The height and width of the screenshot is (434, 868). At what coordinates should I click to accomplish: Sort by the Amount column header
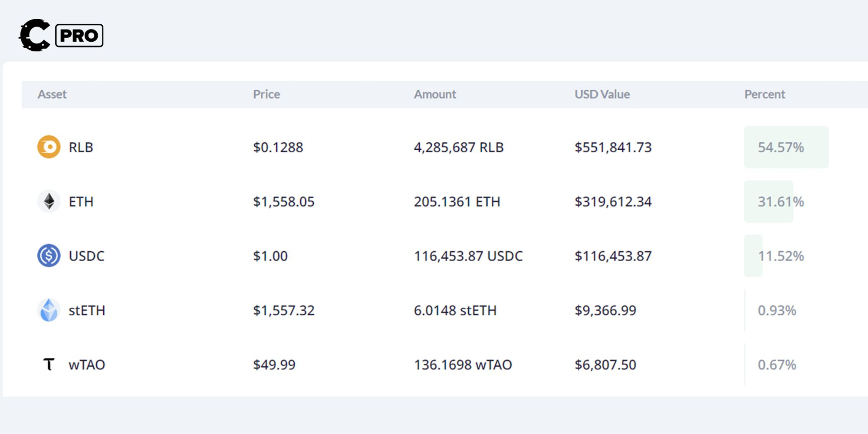[x=435, y=94]
